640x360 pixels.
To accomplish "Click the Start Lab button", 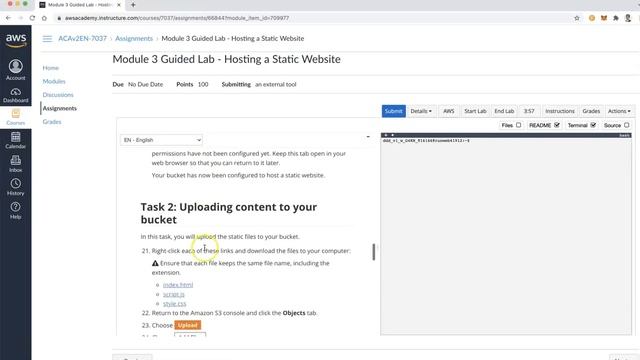I will click(x=475, y=111).
